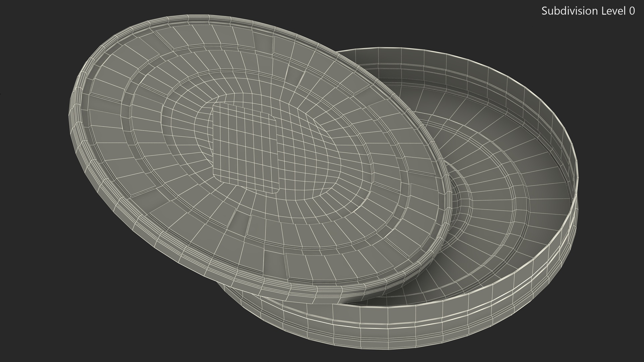The image size is (644, 362).
Task: Click the digit 0 in the subdivision label
Action: click(632, 11)
